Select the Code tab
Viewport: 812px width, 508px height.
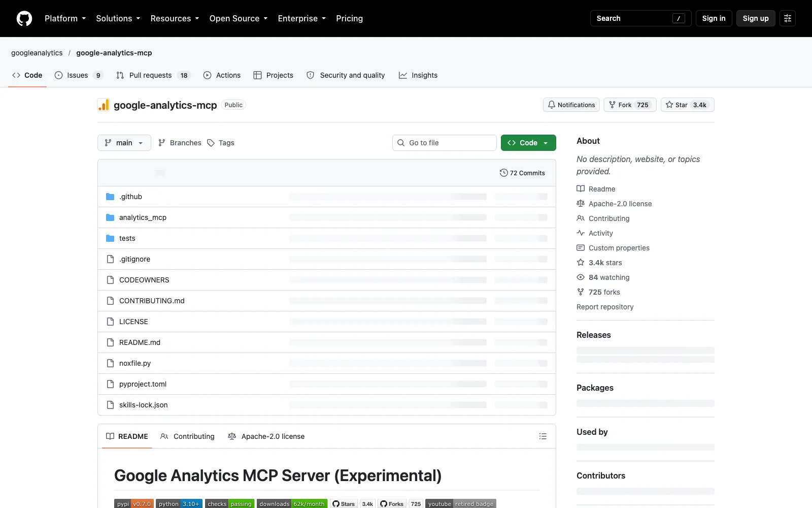coord(27,75)
